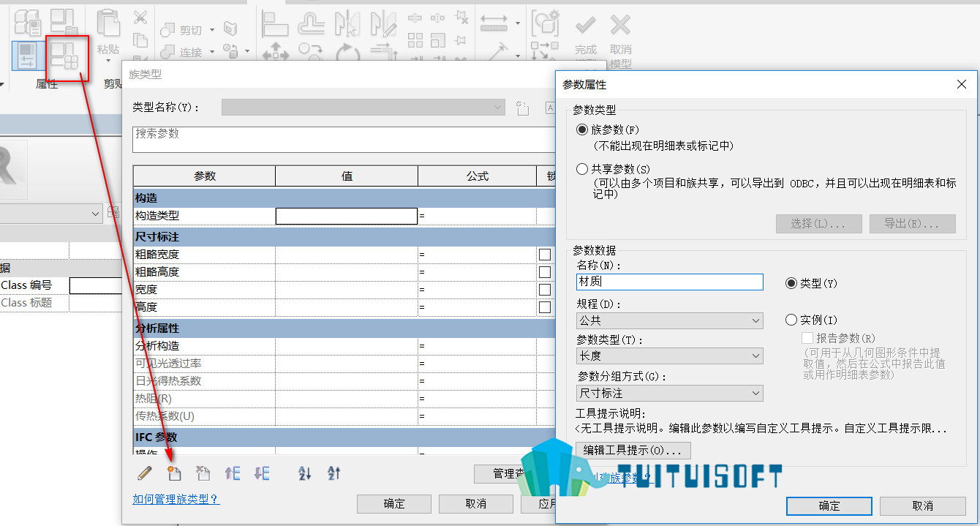The height and width of the screenshot is (526, 980).
Task: Toggle the Properties palette ribbon icon
Action: tap(29, 56)
